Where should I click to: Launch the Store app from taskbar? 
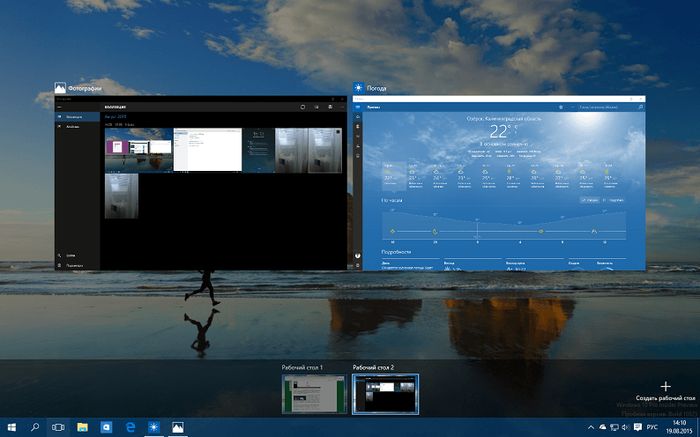tap(106, 427)
